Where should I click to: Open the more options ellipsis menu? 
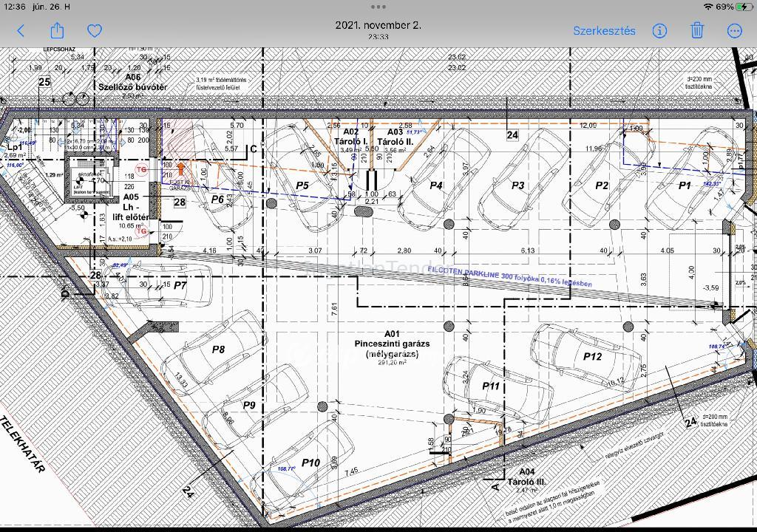(x=734, y=30)
